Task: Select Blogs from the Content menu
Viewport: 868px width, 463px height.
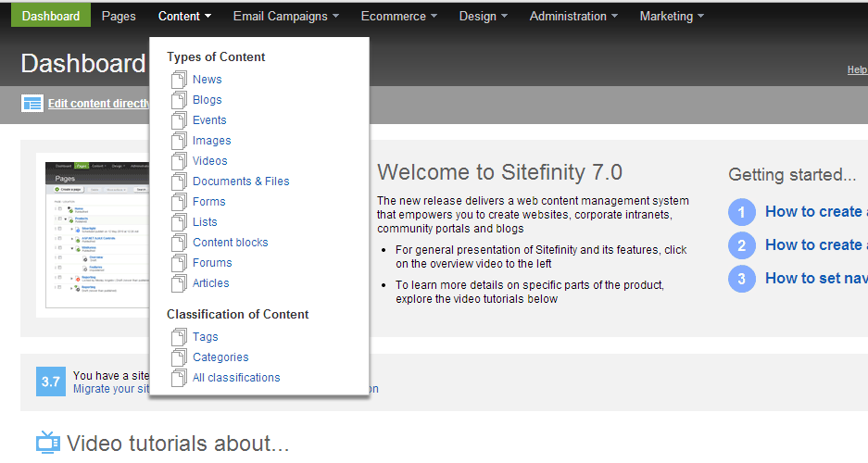Action: click(207, 100)
